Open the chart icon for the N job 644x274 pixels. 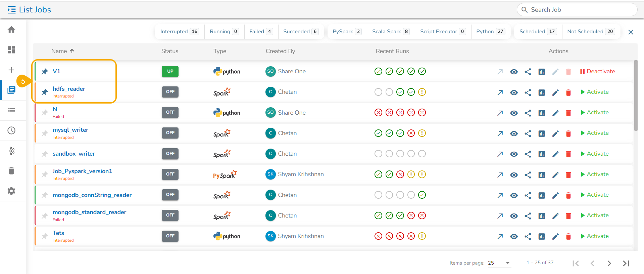[x=542, y=113]
